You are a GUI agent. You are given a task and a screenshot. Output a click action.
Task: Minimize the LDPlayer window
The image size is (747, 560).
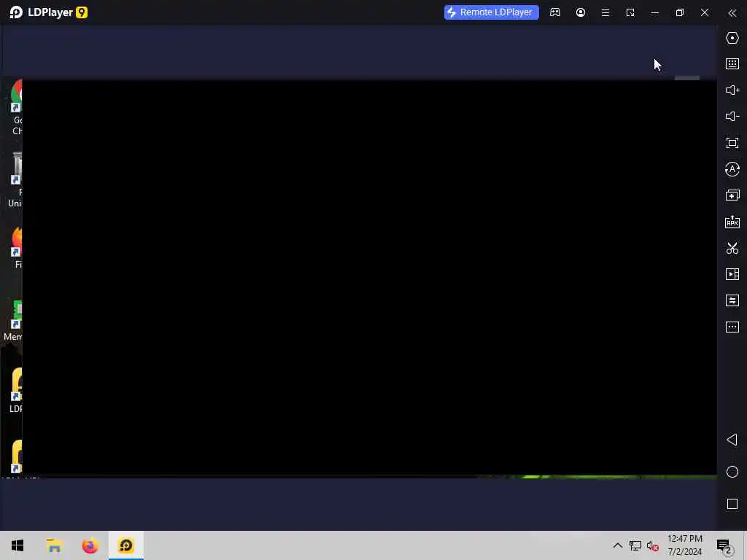(655, 13)
